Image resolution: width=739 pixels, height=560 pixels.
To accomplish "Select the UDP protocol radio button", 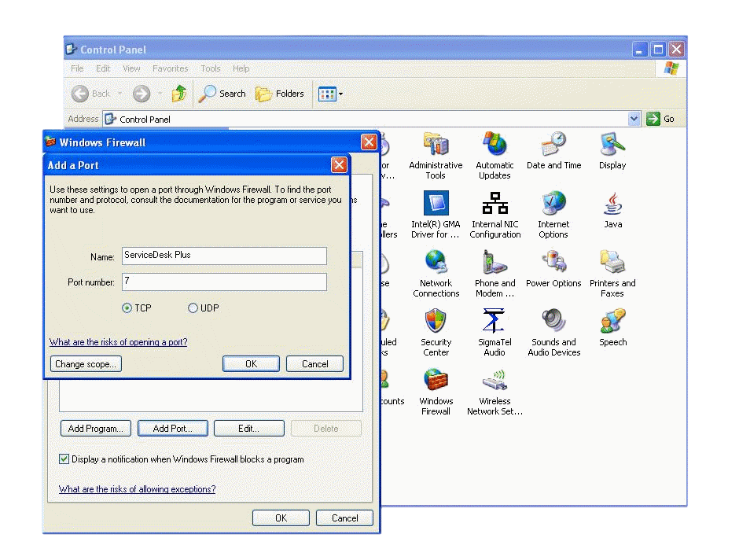I will click(x=193, y=308).
